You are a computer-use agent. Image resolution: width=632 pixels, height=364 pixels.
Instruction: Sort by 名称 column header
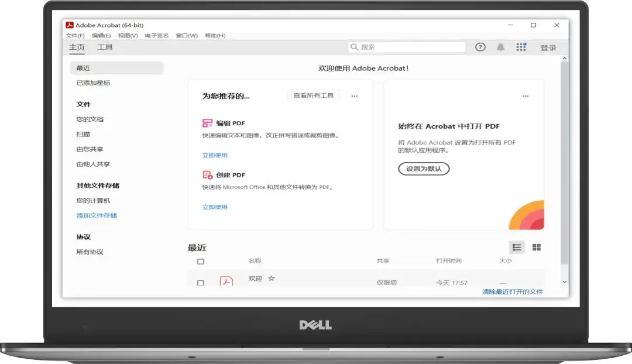coord(255,261)
